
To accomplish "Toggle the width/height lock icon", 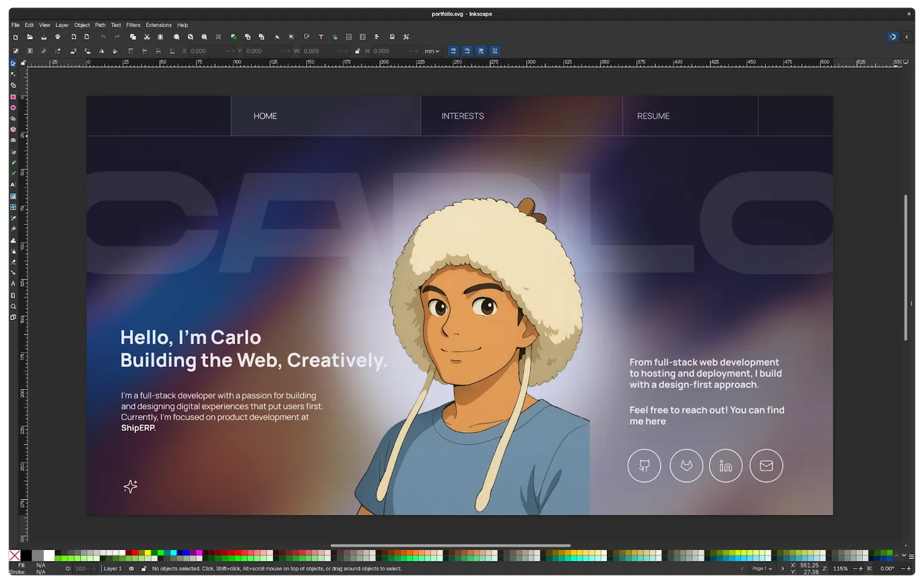I will (357, 51).
